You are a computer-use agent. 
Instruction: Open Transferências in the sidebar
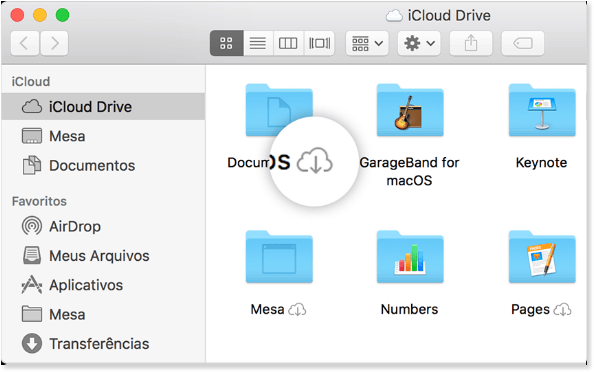tap(103, 344)
